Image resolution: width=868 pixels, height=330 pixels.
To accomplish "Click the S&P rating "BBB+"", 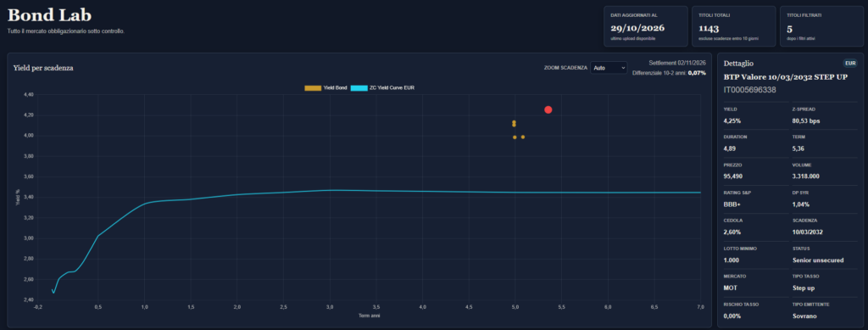I will 732,204.
